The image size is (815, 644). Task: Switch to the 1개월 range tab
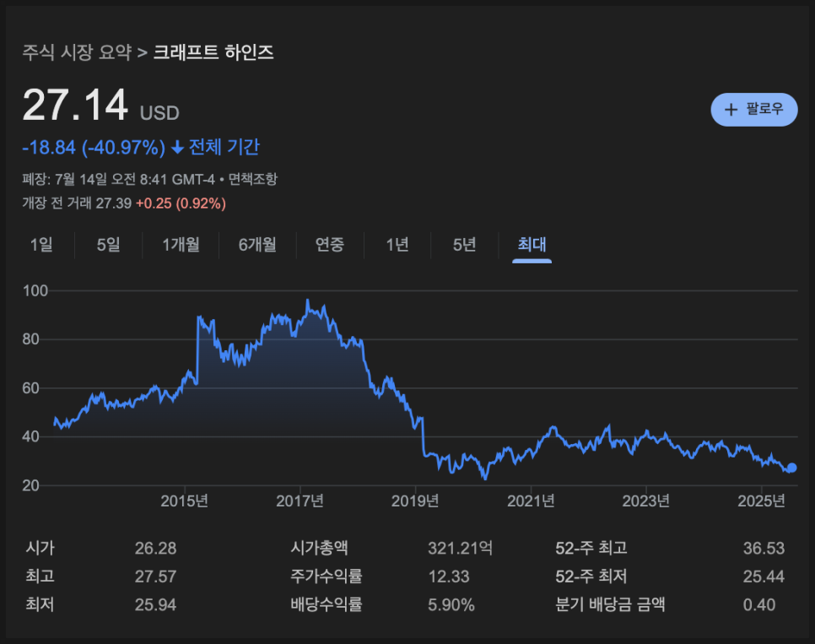[x=181, y=245]
